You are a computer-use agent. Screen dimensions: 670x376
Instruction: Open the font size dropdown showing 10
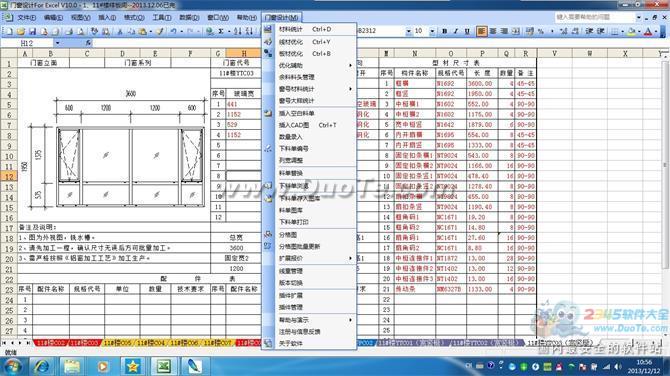(x=432, y=31)
